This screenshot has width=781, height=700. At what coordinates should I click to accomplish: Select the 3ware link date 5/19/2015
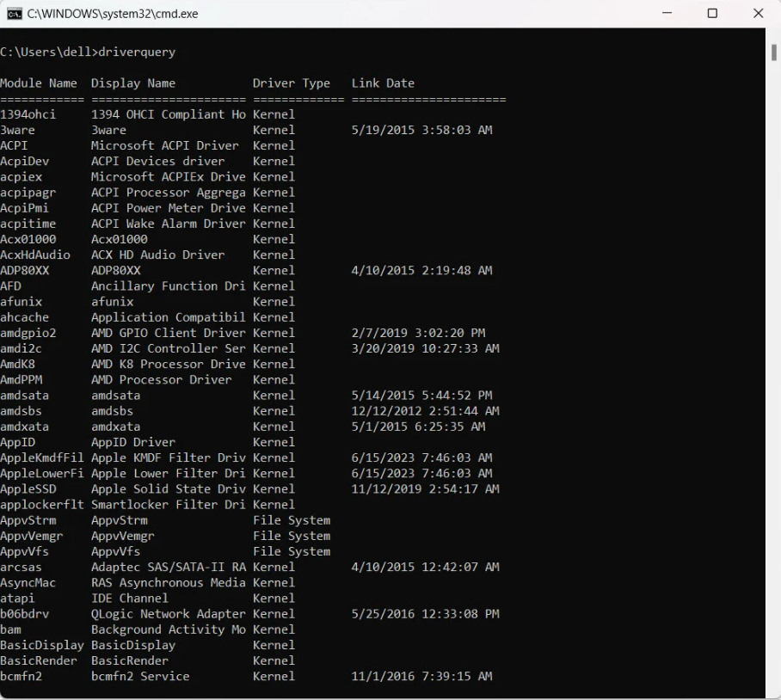[x=421, y=130]
